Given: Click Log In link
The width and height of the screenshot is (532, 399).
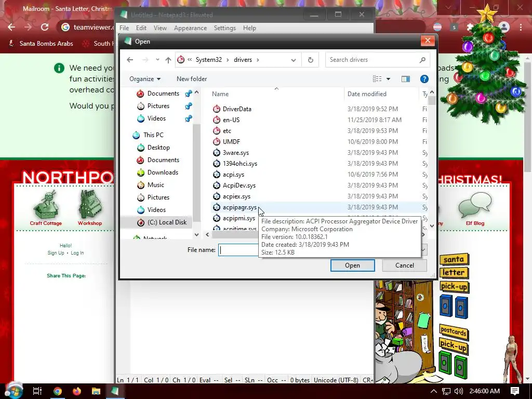Looking at the screenshot, I should [x=77, y=253].
